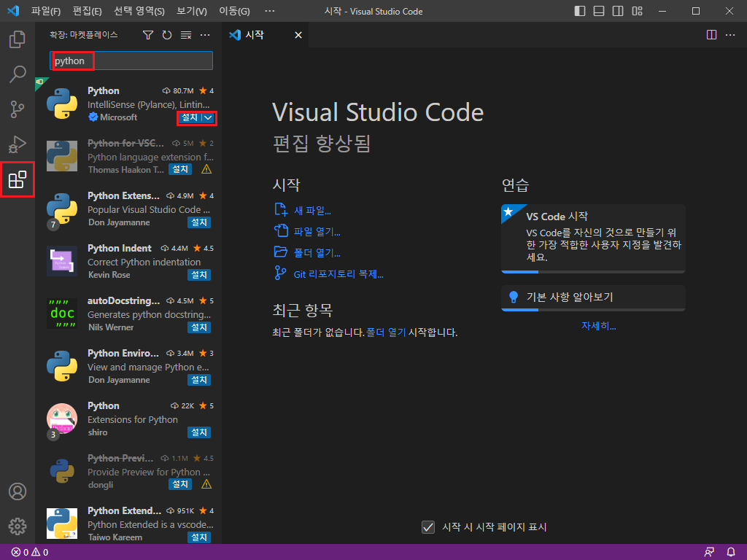
Task: Split the editor to the right
Action: coord(711,35)
